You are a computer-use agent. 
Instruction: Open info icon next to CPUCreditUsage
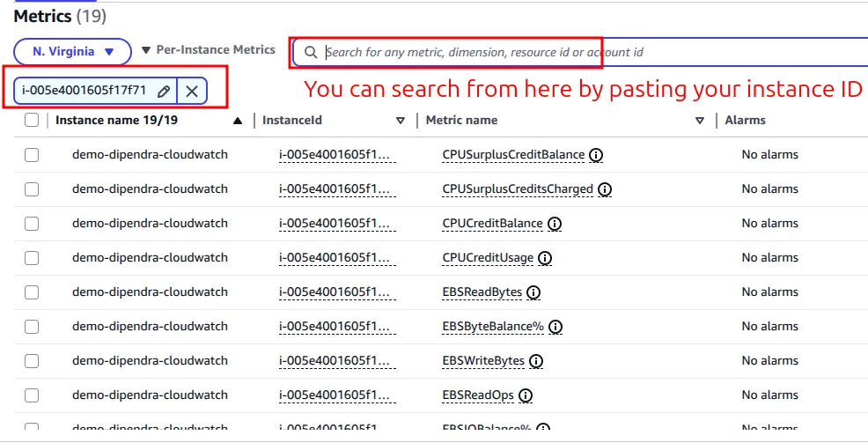point(545,258)
